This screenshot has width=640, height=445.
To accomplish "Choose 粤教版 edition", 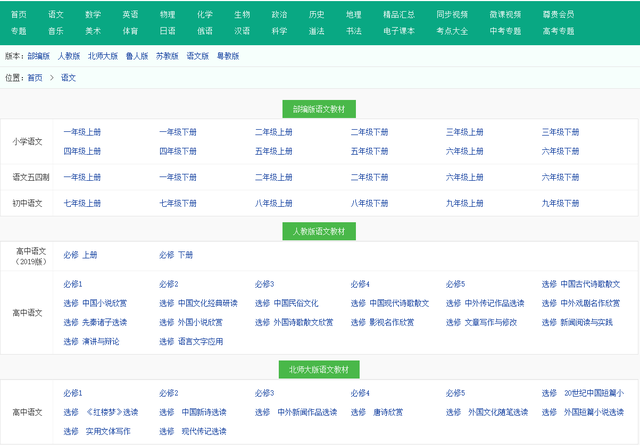I will [228, 56].
